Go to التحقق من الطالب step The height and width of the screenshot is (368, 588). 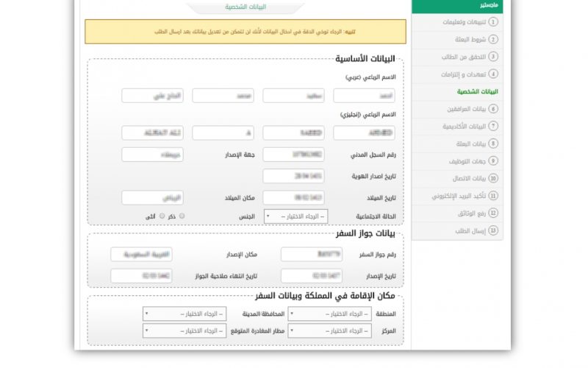(457, 57)
